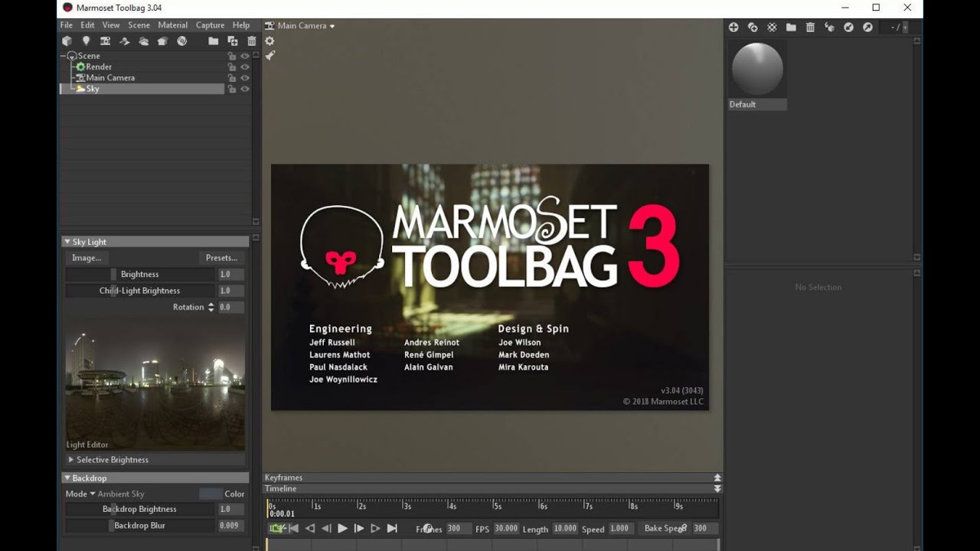Jump to last frame of timeline

[x=392, y=528]
